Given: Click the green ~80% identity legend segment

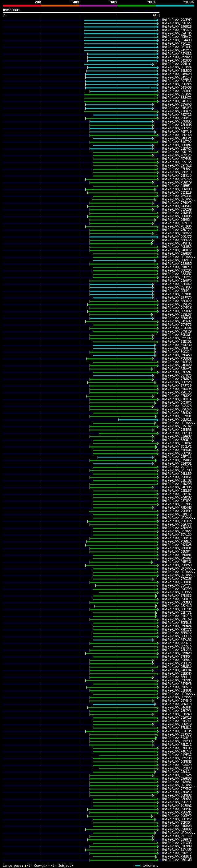Looking at the screenshot, I should [137, 6].
